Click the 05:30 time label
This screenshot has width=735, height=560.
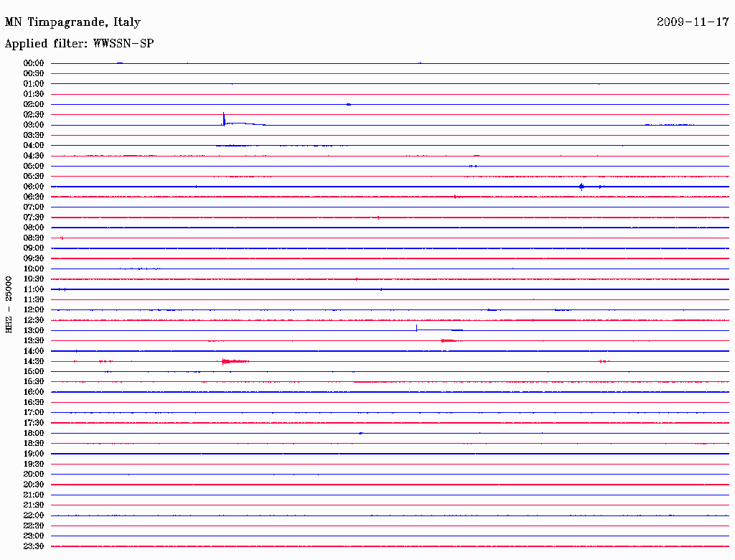point(34,177)
